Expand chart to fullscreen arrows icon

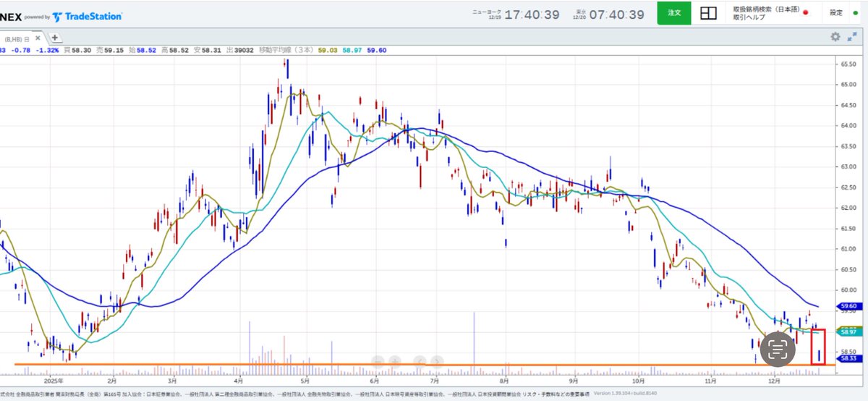851,37
